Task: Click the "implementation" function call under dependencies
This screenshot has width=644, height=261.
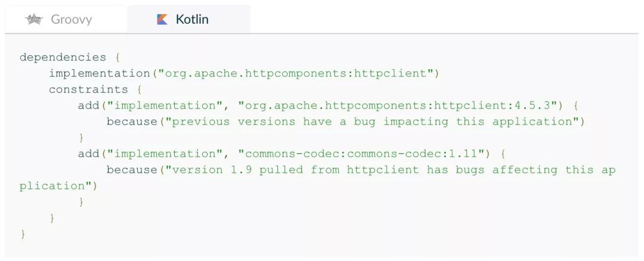Action: [x=99, y=73]
